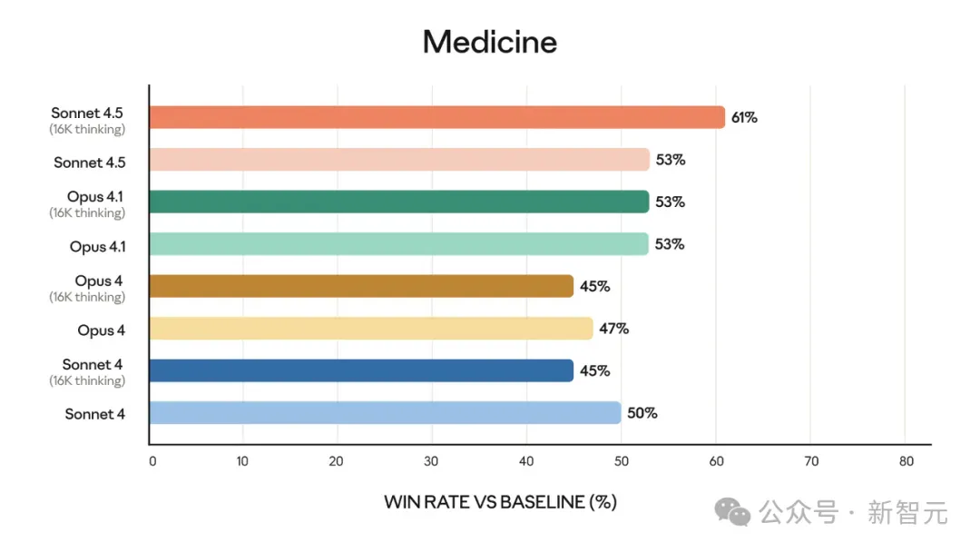Image resolution: width=980 pixels, height=552 pixels.
Task: Click the WeChat logo icon in watermark
Action: point(732,512)
